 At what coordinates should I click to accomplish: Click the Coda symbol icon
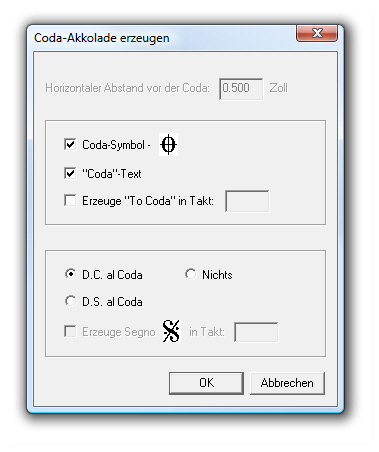pos(168,145)
